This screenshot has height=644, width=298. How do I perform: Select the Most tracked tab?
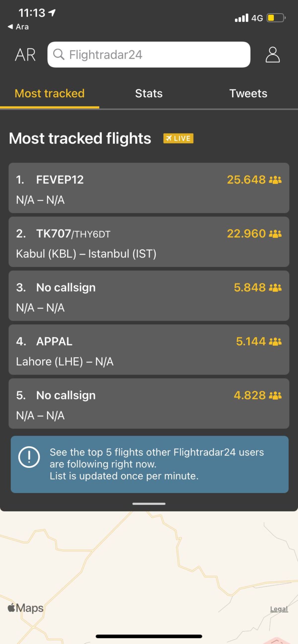(x=50, y=93)
